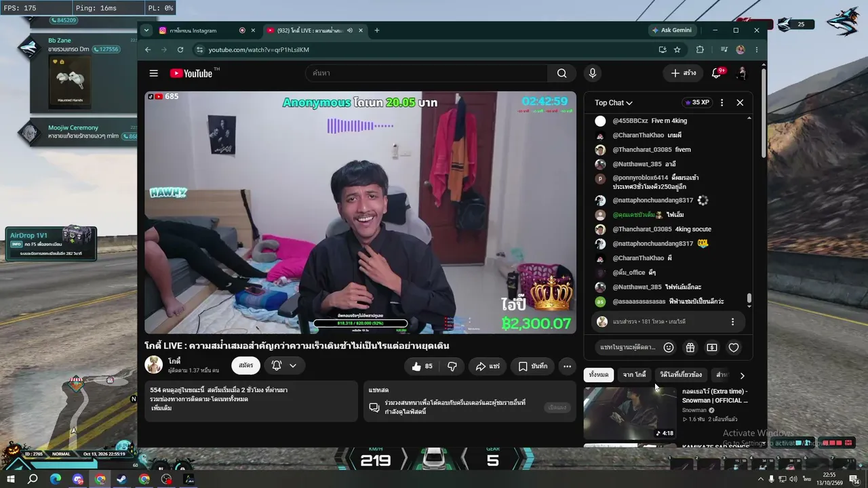Open the emoji picker in chat
The height and width of the screenshot is (488, 868).
(x=669, y=348)
